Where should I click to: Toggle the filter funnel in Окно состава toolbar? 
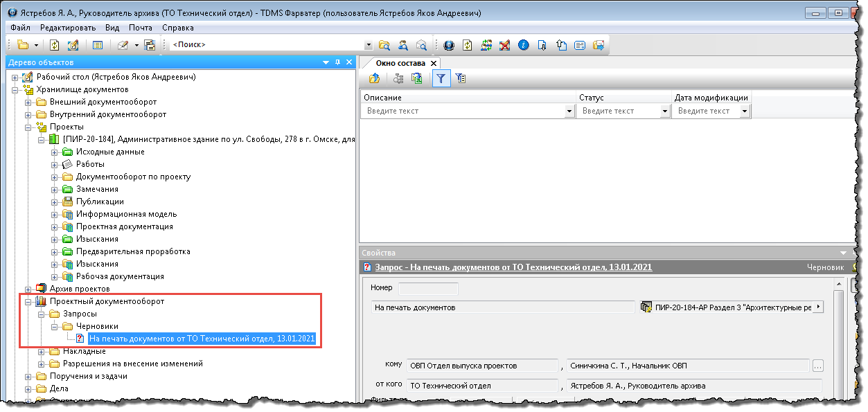(x=440, y=79)
